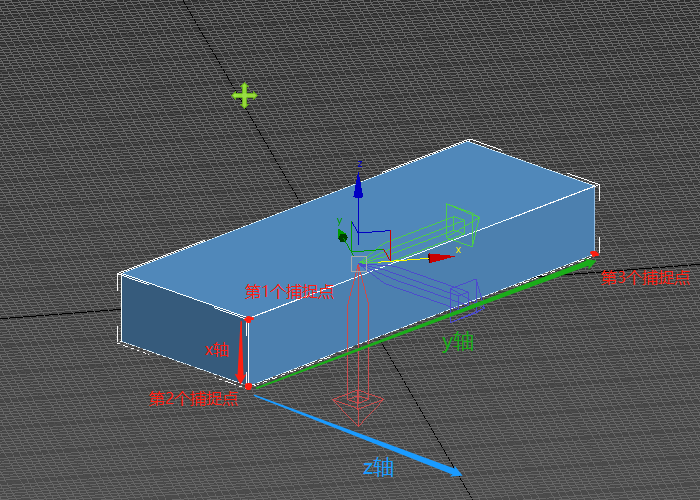Click the blue z轴 text label
Viewport: 700px width, 500px height.
click(x=379, y=468)
